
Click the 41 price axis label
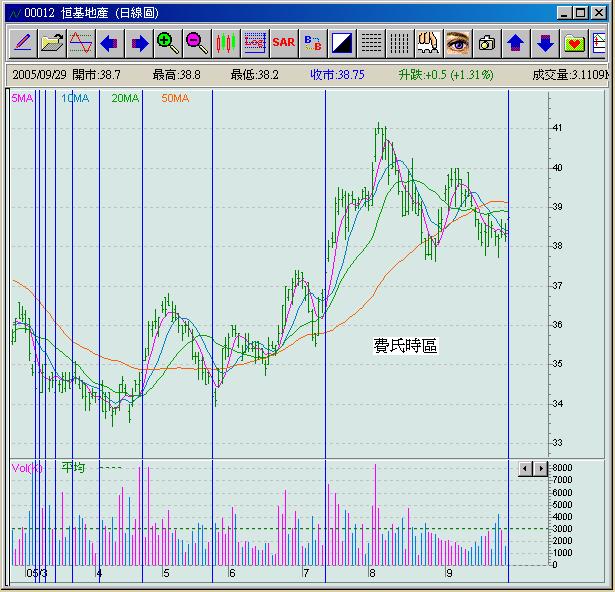point(557,128)
